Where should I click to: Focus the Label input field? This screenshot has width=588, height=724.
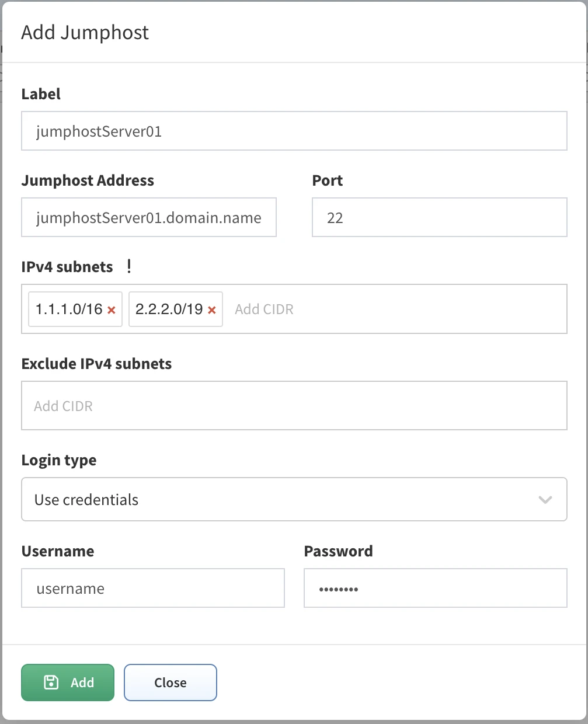point(294,131)
